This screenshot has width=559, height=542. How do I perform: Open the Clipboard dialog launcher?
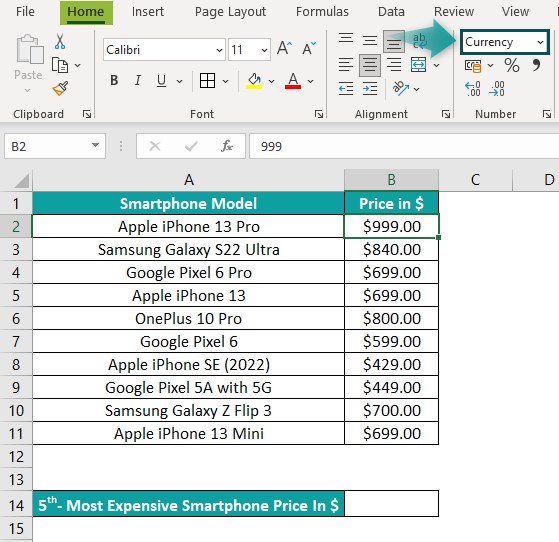[87, 114]
